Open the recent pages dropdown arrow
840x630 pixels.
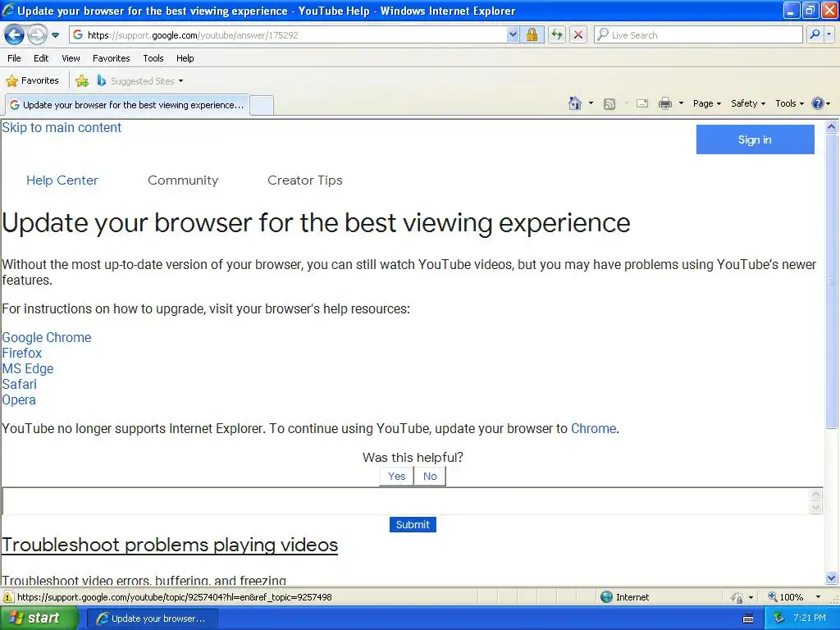coord(55,35)
